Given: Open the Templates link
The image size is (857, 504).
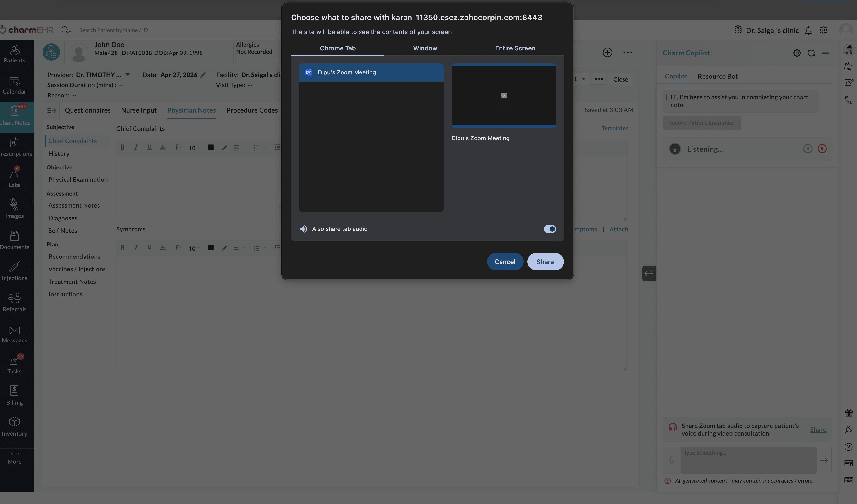Looking at the screenshot, I should point(615,128).
